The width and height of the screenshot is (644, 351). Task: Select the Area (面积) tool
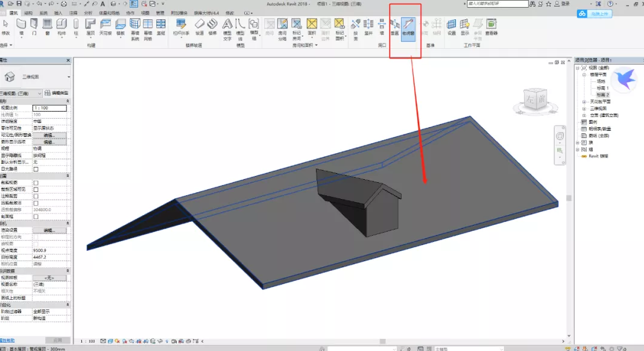click(x=312, y=27)
